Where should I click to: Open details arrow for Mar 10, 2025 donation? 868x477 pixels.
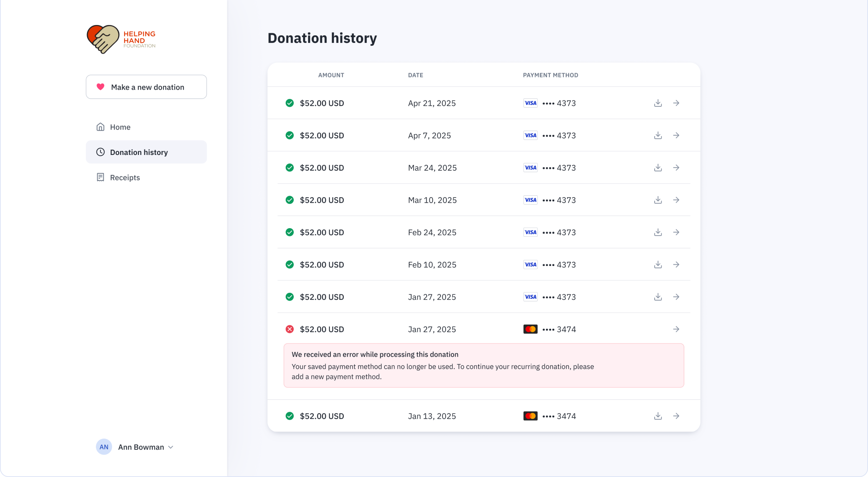tap(676, 200)
